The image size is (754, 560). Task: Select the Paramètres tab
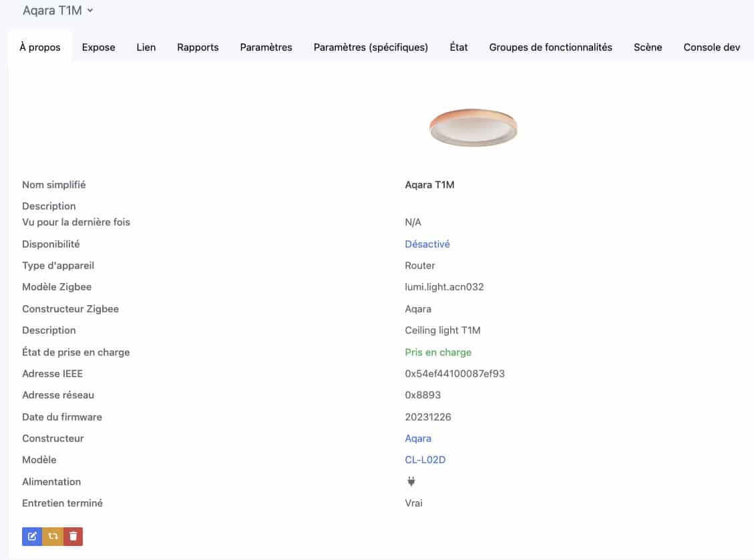(x=266, y=47)
